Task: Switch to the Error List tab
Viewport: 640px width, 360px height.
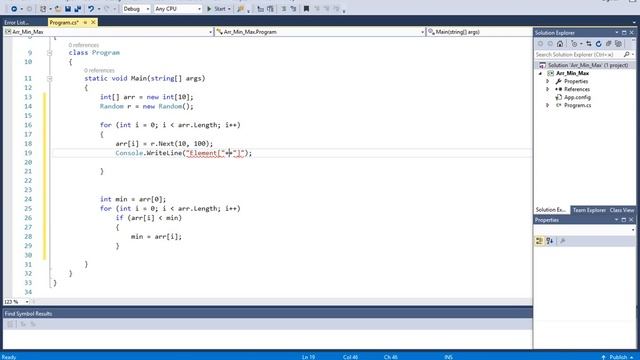Action: click(x=16, y=22)
